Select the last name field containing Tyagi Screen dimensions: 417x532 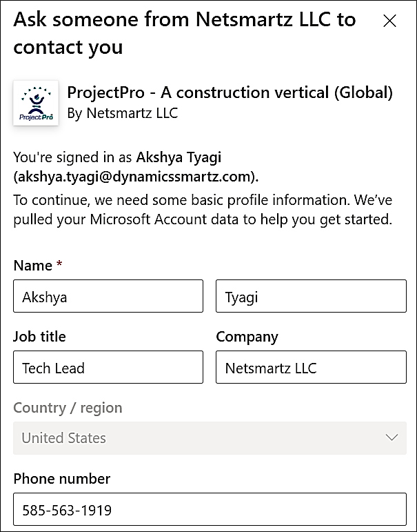tap(311, 296)
